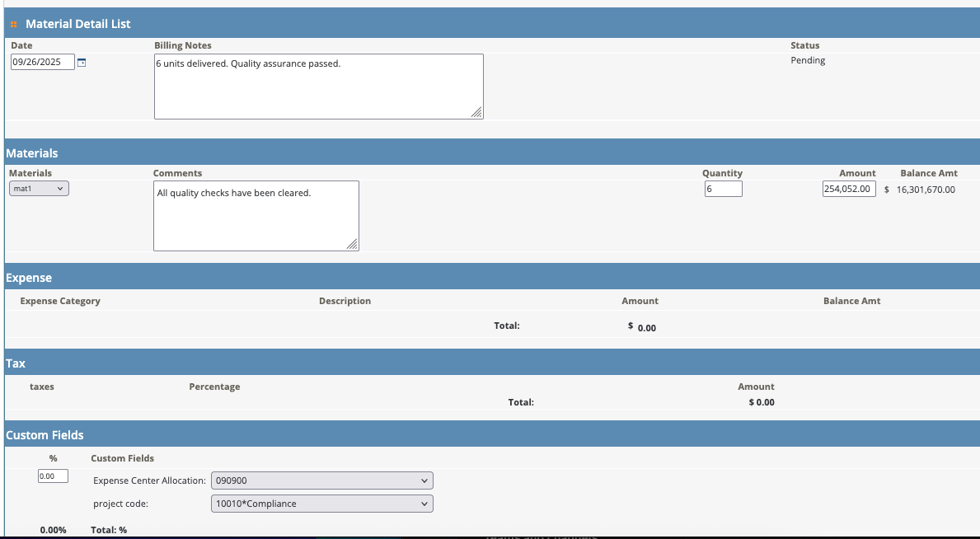
Task: Click the Material Detail List title
Action: point(78,25)
